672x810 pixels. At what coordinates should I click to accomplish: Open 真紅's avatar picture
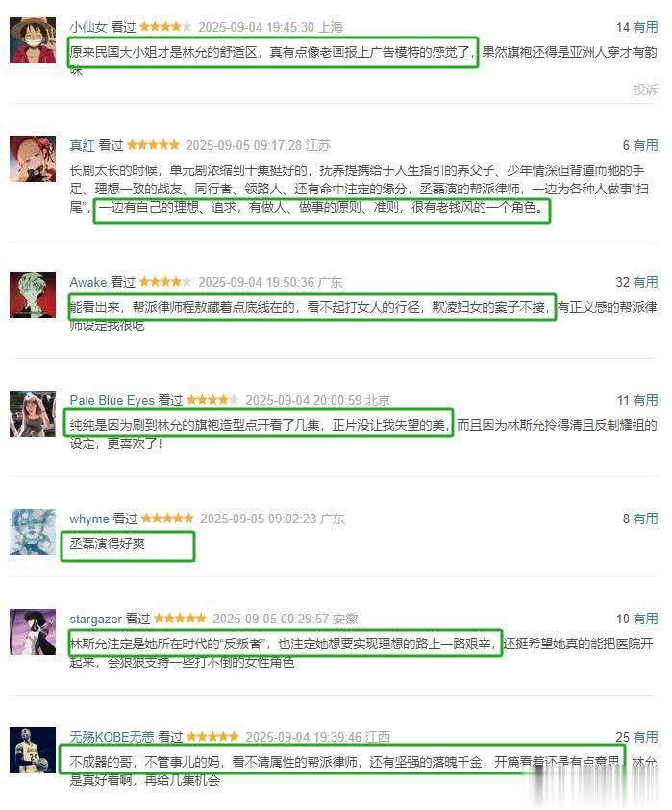(33, 159)
